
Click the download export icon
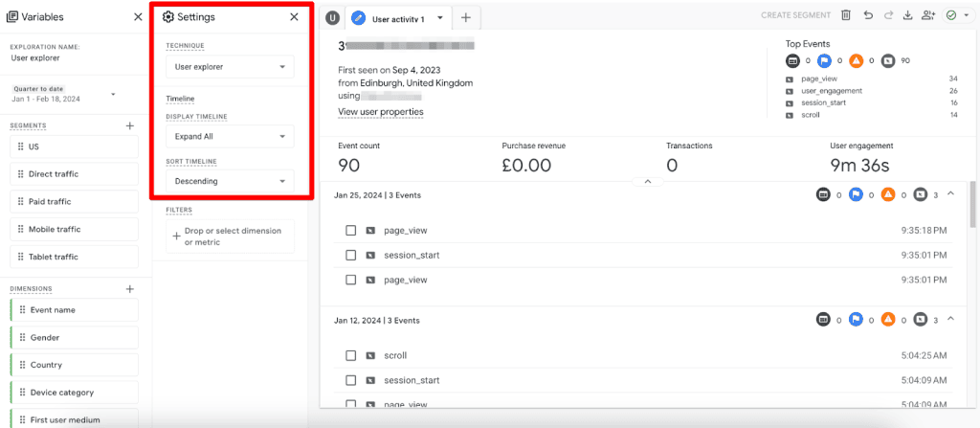[907, 15]
